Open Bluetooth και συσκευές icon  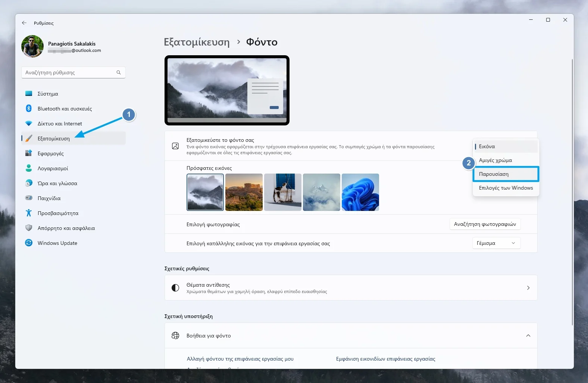(x=29, y=109)
